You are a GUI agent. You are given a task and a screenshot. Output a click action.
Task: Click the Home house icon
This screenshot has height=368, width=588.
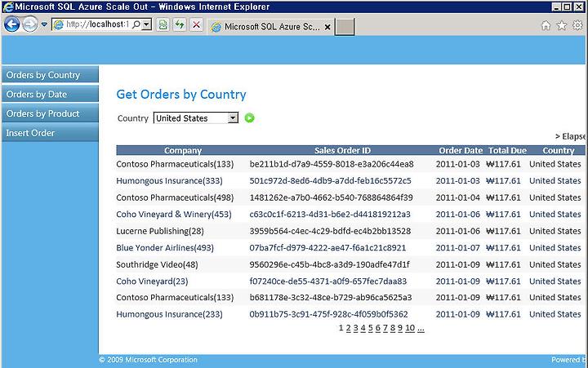pos(546,25)
